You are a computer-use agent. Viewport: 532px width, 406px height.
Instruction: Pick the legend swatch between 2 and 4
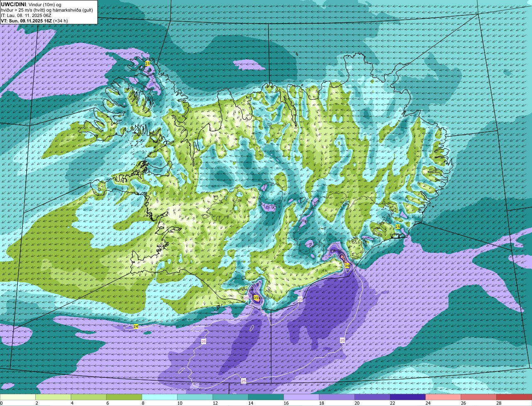click(53, 397)
